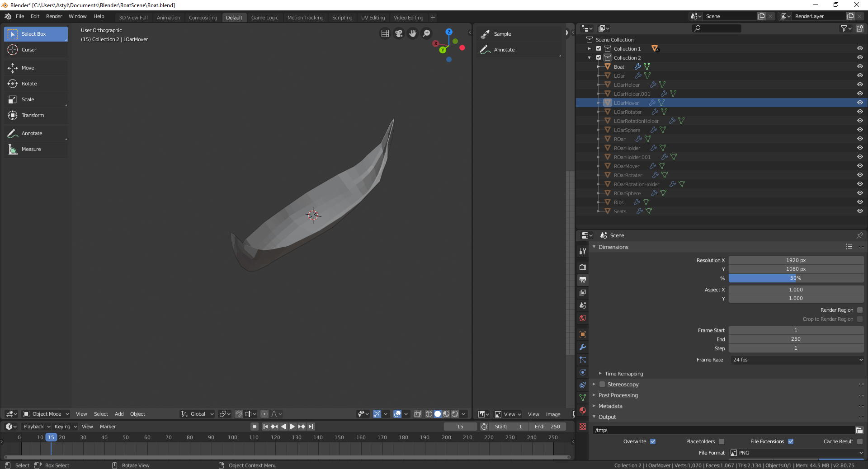The image size is (868, 469).
Task: Expand Collection 1 in outliner
Action: click(x=589, y=49)
